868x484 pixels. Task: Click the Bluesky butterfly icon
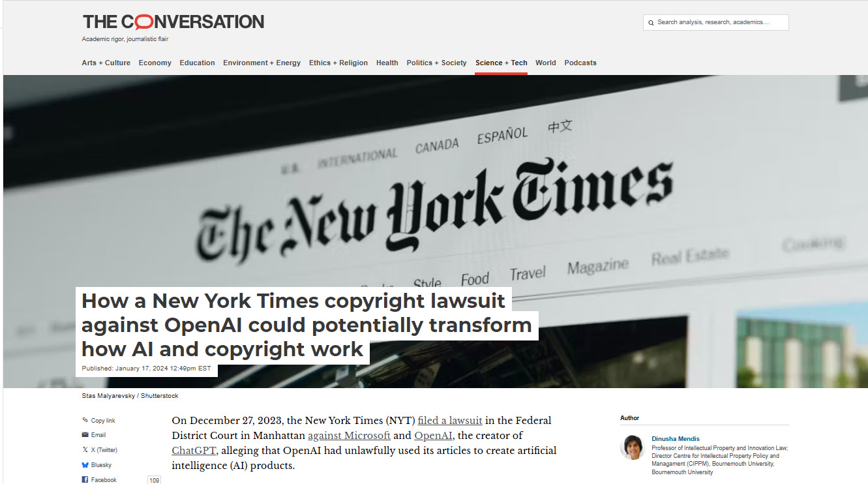click(x=85, y=465)
